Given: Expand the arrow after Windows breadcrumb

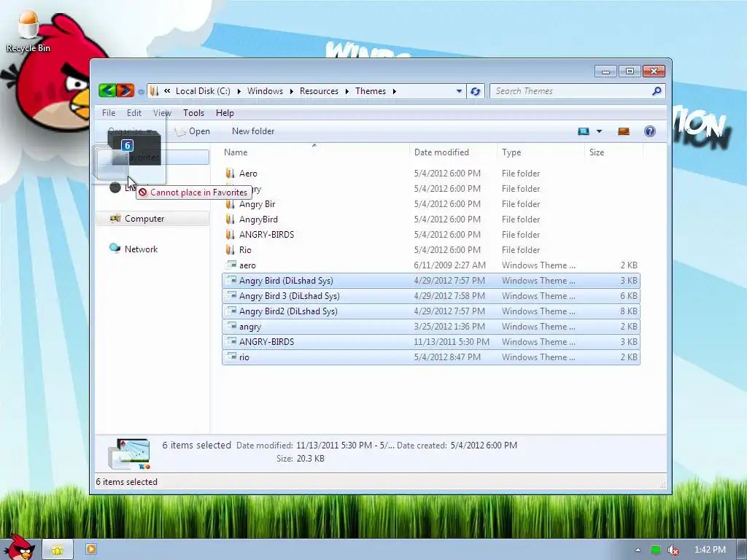Looking at the screenshot, I should click(x=291, y=91).
